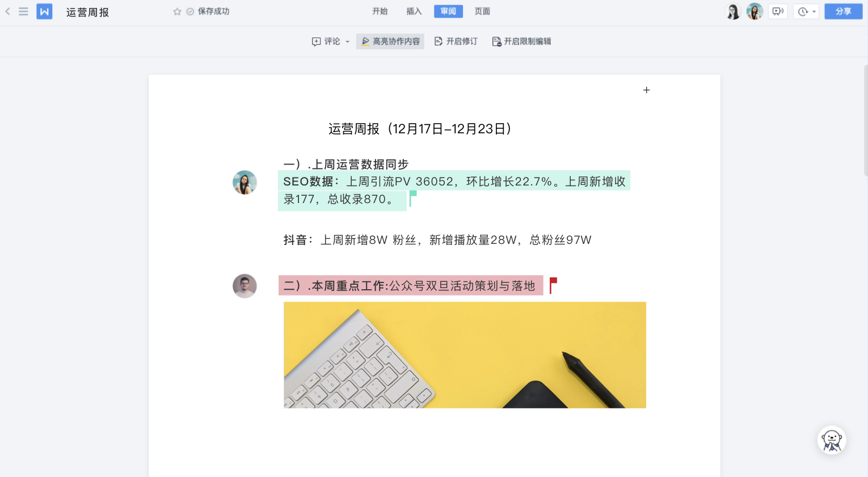Open the assistant robot icon
868x477 pixels.
click(x=832, y=440)
